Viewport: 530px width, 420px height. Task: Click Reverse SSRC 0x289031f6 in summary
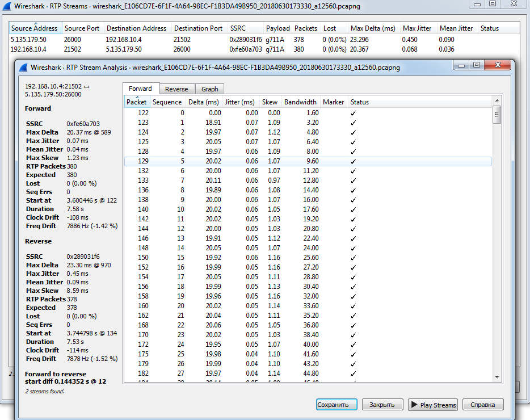(x=83, y=257)
